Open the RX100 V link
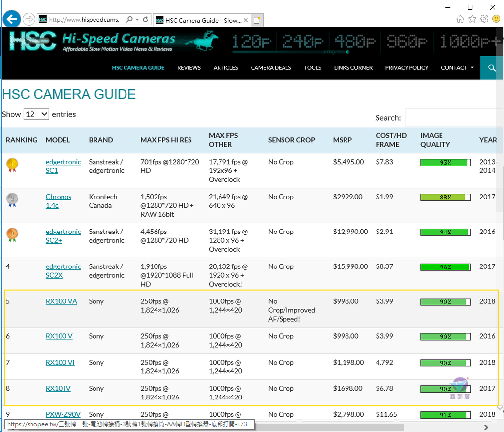 [x=59, y=336]
